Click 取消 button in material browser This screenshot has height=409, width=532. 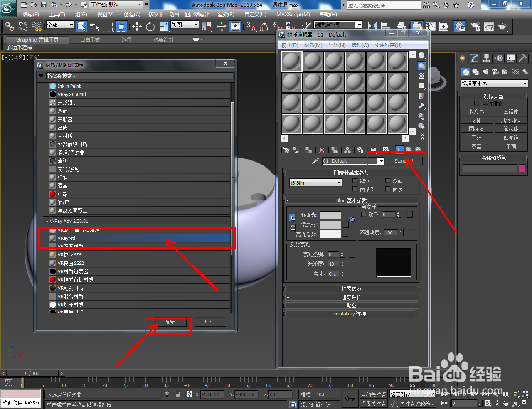pos(210,322)
